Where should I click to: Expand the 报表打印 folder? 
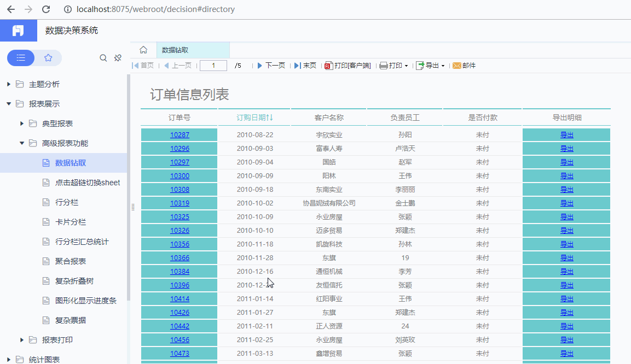(x=22, y=340)
